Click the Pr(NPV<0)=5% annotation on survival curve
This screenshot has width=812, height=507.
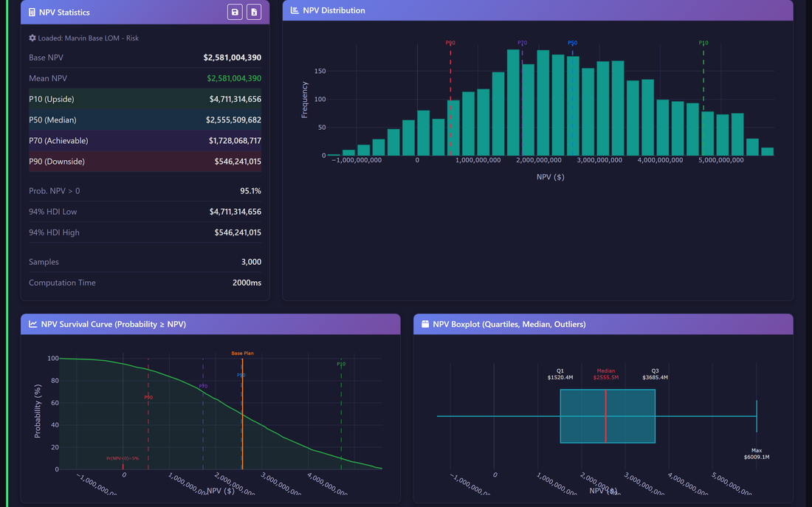(123, 458)
